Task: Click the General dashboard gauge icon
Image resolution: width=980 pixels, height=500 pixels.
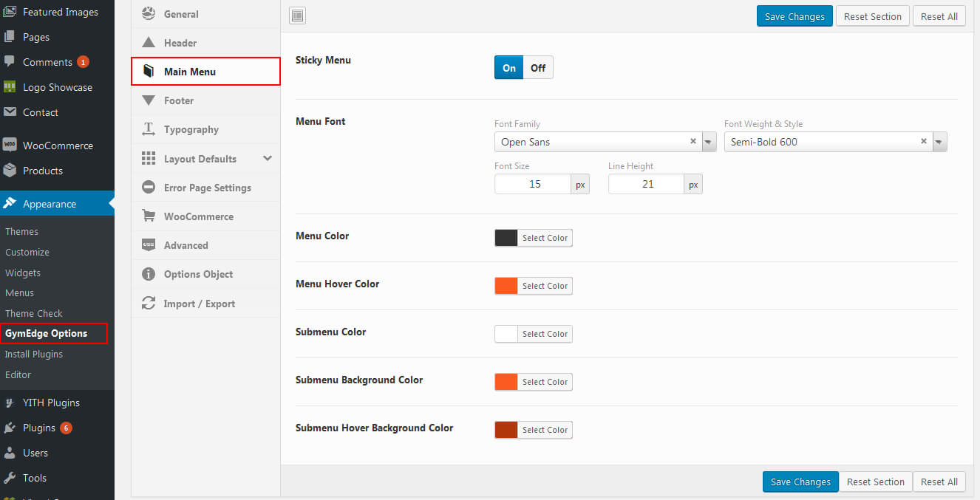Action: [x=149, y=14]
